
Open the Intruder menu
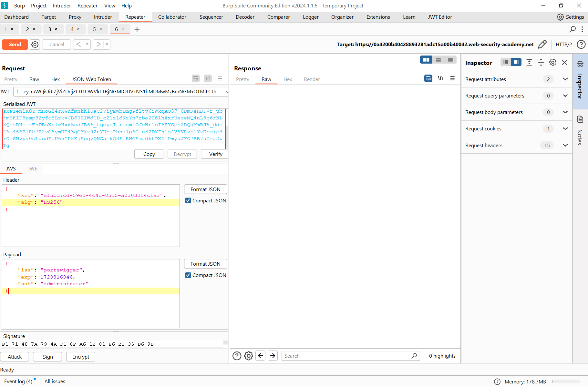pos(62,6)
